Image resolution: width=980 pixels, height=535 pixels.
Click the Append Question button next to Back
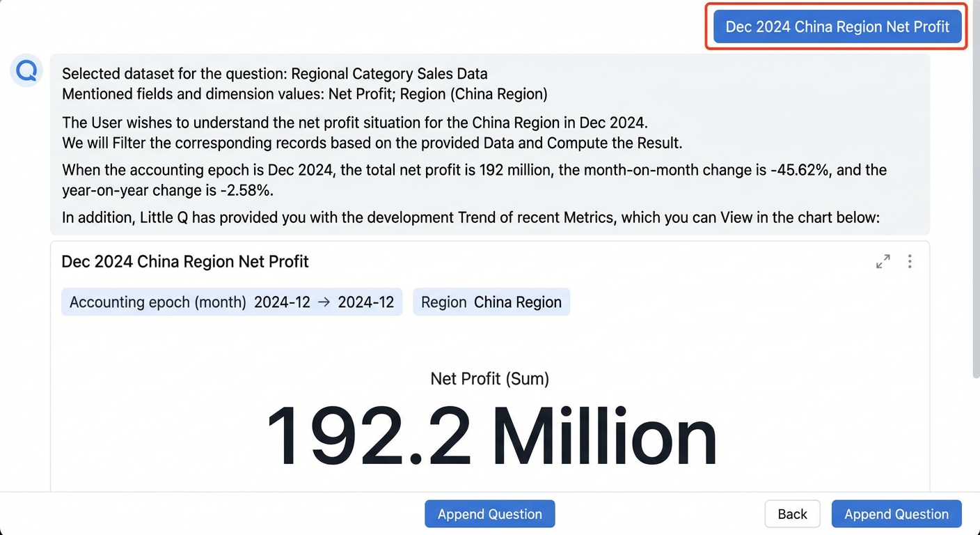(896, 514)
